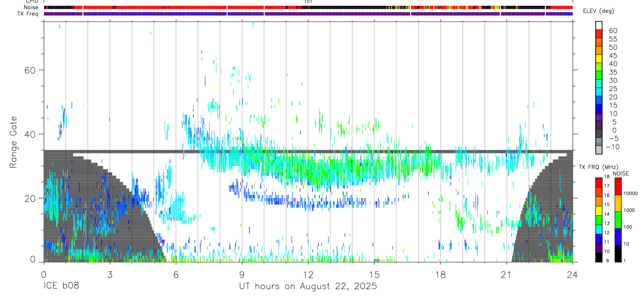Viewport: 644px width, 297px height.
Task: Pick the cyan segment of the TX FRQ colorbar
Action: [x=599, y=229]
